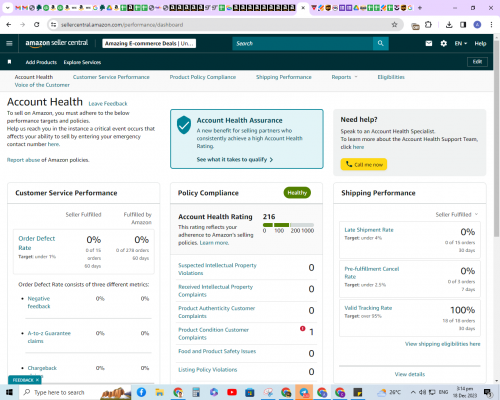Open the Order Defect Rate link
Viewport: 500px width, 400px height.
37,243
